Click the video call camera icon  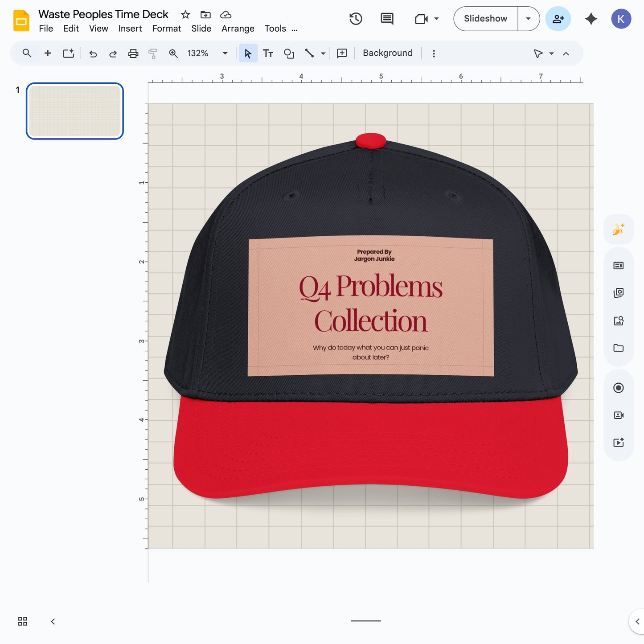(x=421, y=19)
